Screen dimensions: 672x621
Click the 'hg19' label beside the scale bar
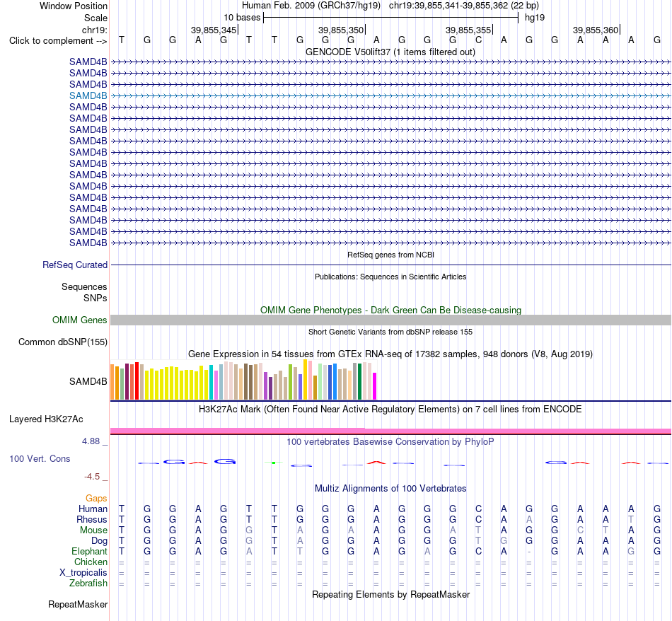coord(535,18)
